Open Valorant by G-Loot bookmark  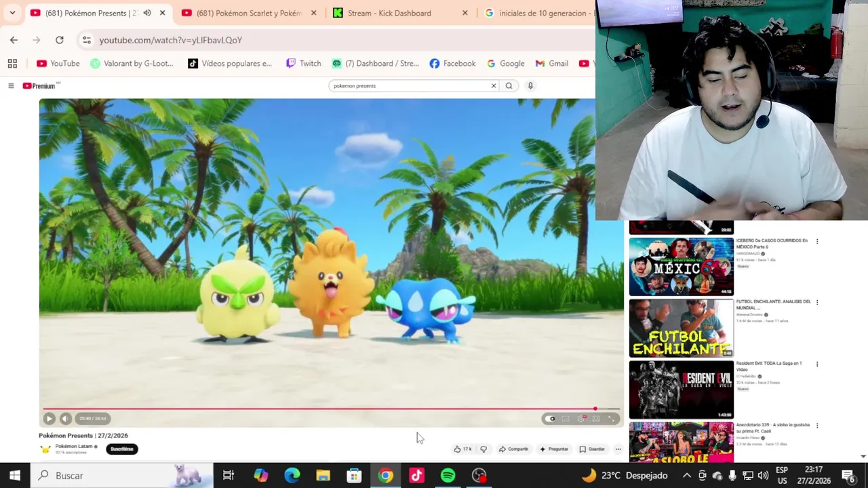coord(132,64)
